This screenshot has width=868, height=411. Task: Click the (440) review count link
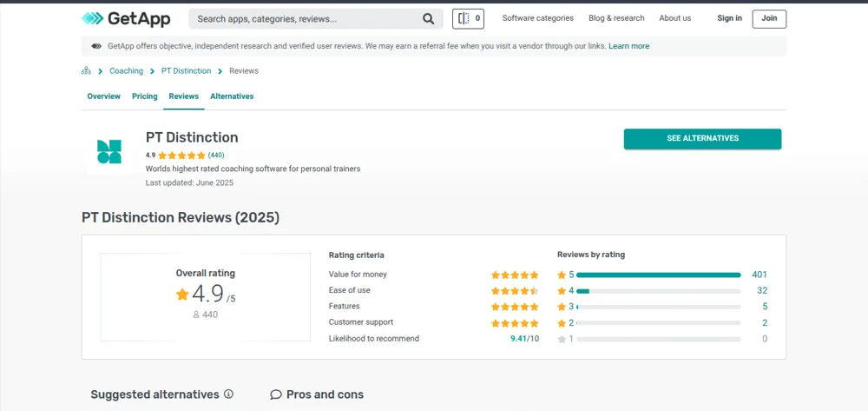click(x=216, y=155)
